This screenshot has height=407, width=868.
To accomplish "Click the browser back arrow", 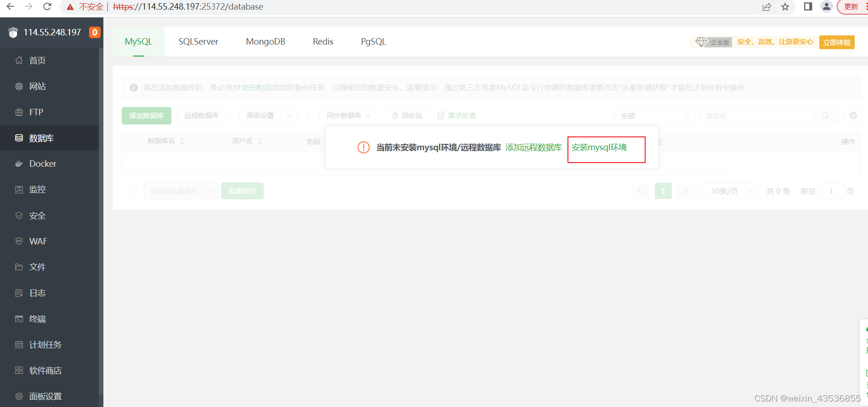I will click(x=10, y=6).
